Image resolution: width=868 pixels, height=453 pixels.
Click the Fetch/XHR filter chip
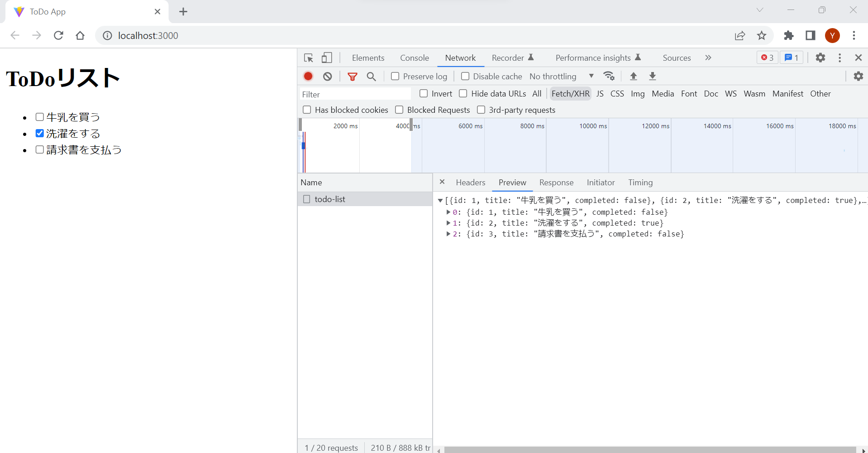570,94
